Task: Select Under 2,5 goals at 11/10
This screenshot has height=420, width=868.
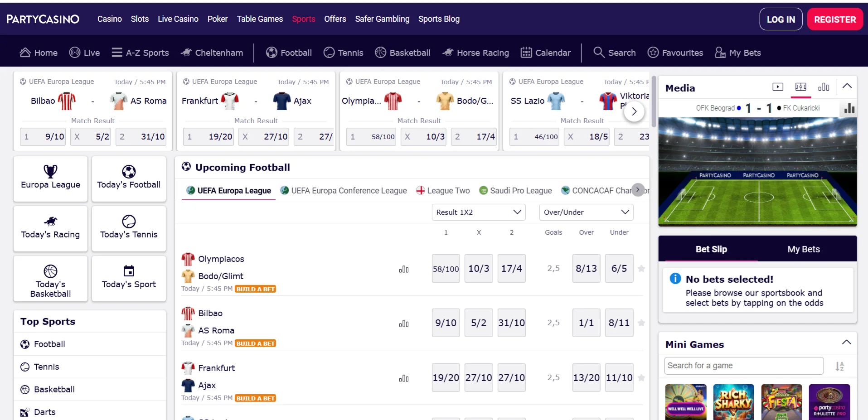Action: tap(619, 378)
